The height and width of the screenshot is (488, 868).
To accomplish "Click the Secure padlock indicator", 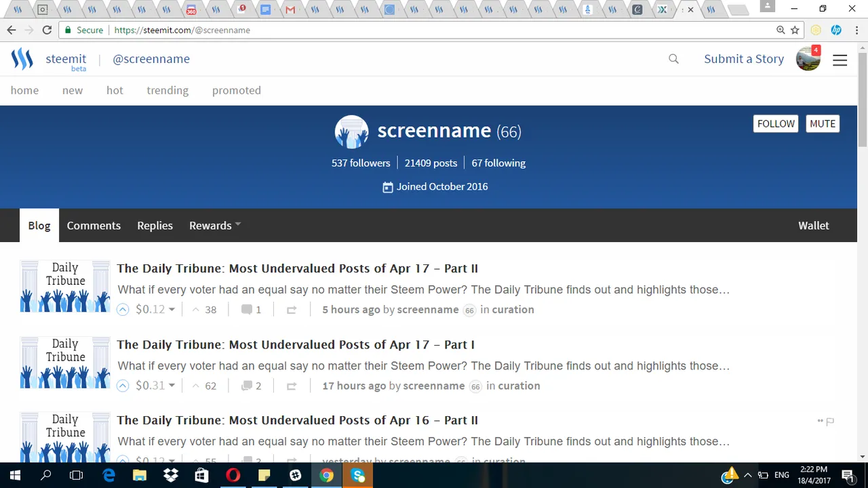I will pyautogui.click(x=83, y=30).
